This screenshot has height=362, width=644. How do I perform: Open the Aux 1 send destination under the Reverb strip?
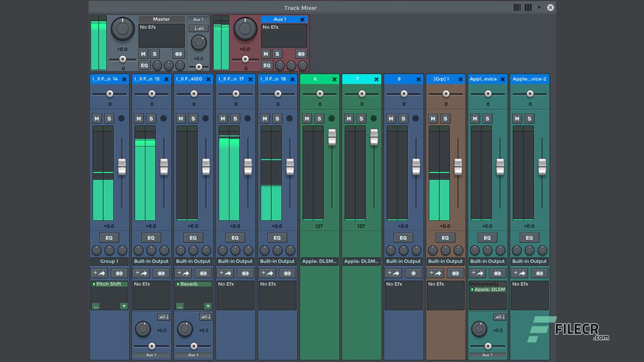[193, 355]
